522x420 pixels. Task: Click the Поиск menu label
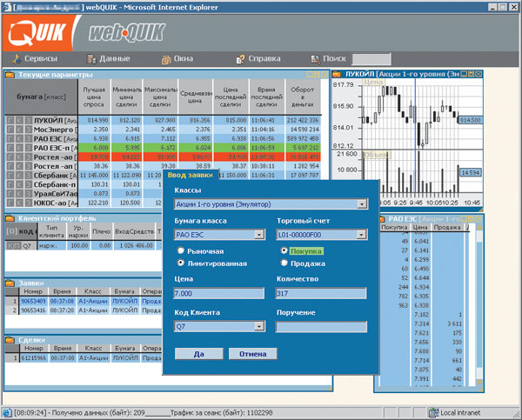pos(335,58)
